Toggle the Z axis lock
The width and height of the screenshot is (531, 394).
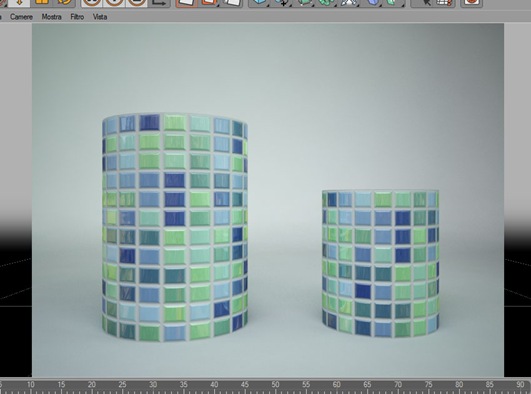coord(137,3)
